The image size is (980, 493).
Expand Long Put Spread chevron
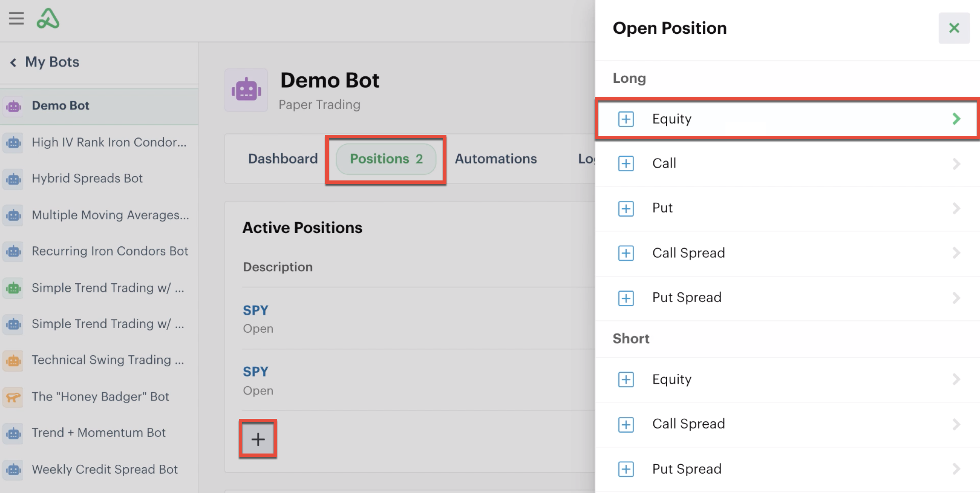tap(957, 298)
